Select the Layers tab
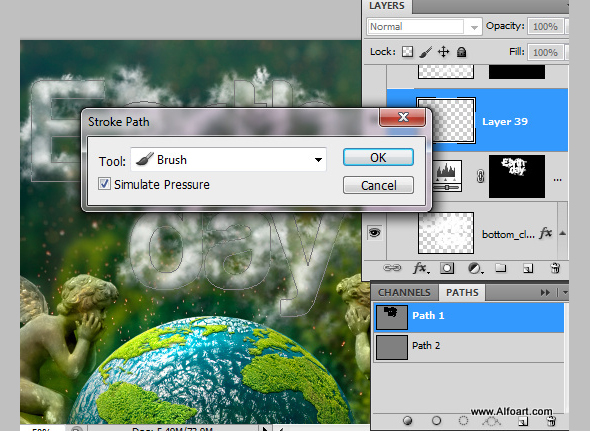Viewport: 590px width, 431px height. point(387,6)
